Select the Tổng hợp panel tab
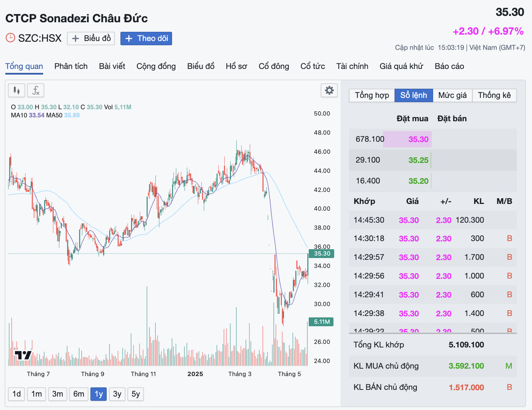Image resolution: width=532 pixels, height=410 pixels. [x=372, y=95]
